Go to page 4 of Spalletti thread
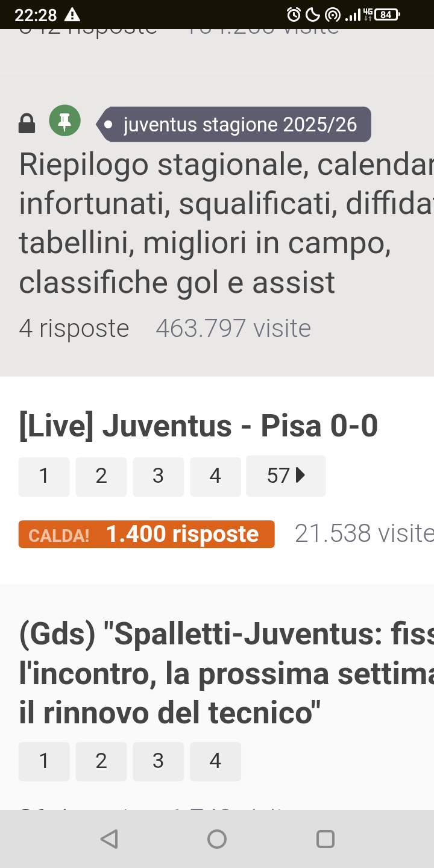Viewport: 434px width, 868px height. [x=215, y=761]
